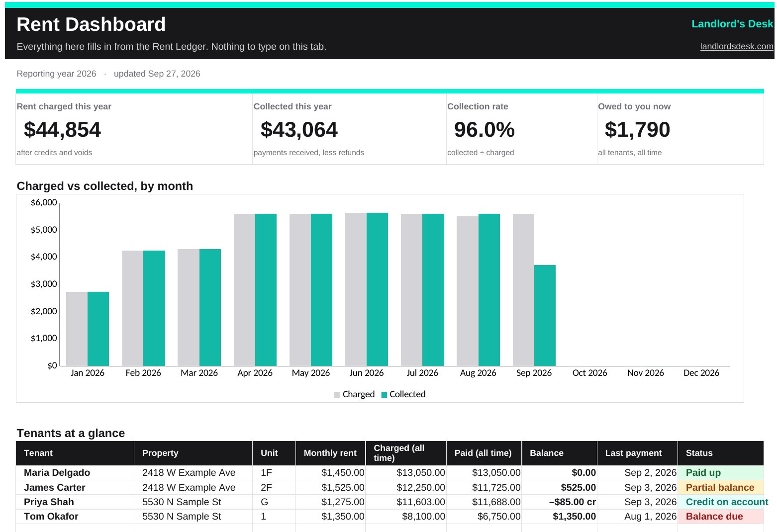
Task: Select the $1,350.00 balance for Tom Okafor
Action: pyautogui.click(x=559, y=517)
